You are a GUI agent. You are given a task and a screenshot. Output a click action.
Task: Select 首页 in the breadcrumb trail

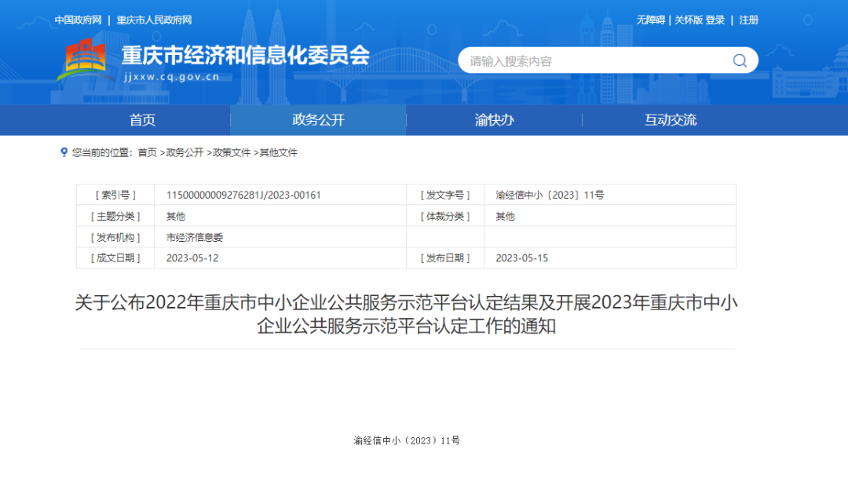pyautogui.click(x=147, y=152)
